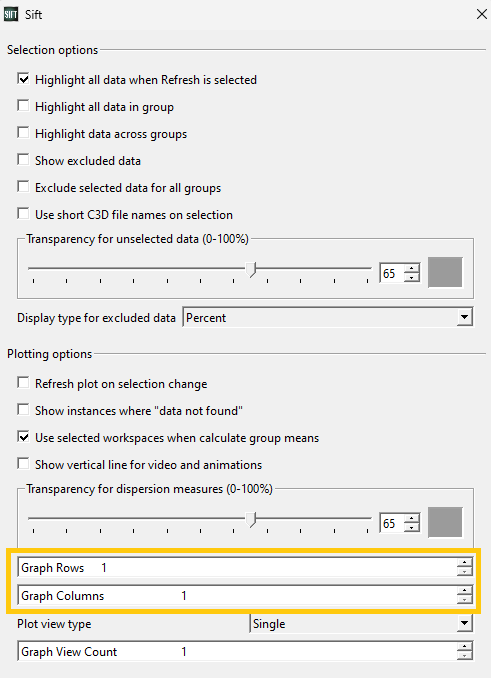
Task: Raise unselected data transparency spinner value
Action: [412, 269]
